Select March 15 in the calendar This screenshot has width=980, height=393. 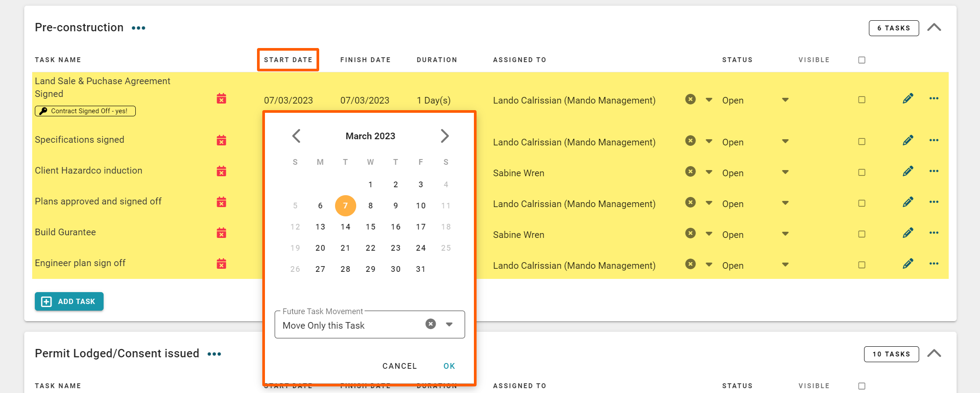click(x=370, y=227)
